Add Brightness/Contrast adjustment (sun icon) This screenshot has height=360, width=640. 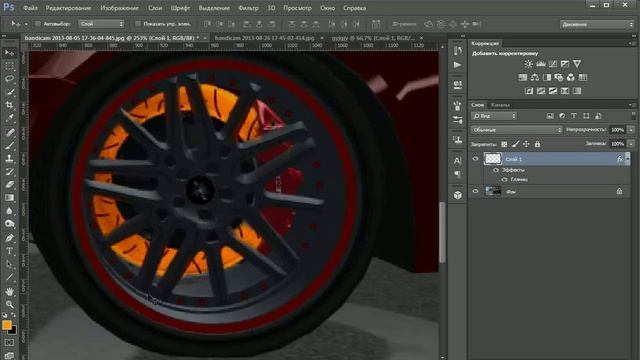[x=529, y=64]
